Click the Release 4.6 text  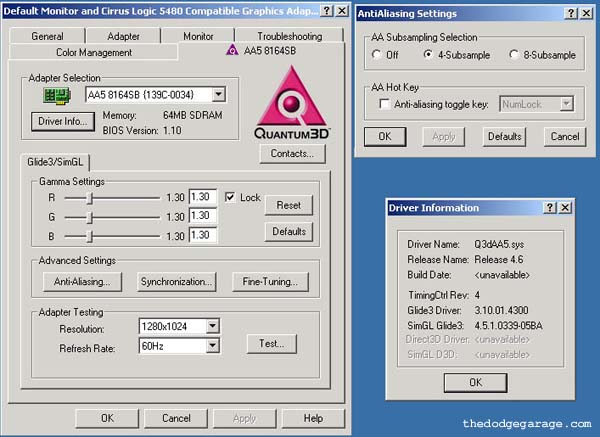(x=499, y=259)
